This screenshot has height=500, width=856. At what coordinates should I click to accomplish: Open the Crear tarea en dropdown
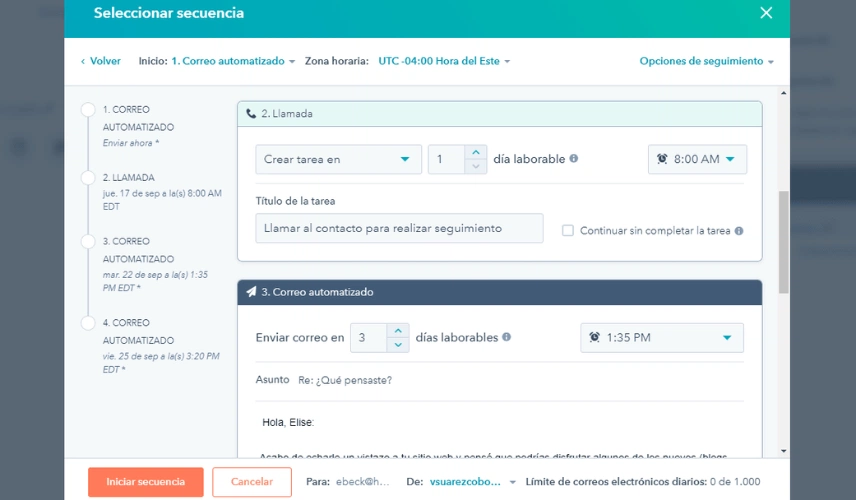pyautogui.click(x=338, y=159)
